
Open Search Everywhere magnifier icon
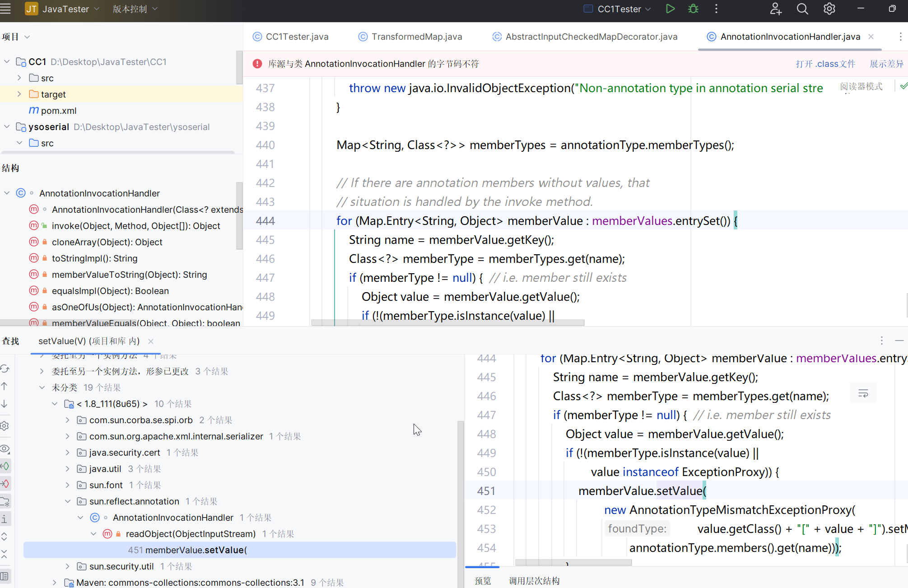coord(802,9)
